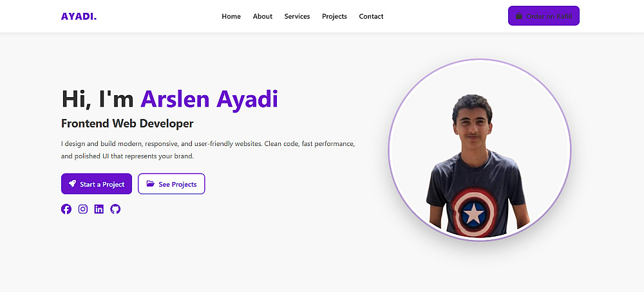Click the Frontend Web Developer subtitle
The height and width of the screenshot is (292, 644).
pos(128,123)
